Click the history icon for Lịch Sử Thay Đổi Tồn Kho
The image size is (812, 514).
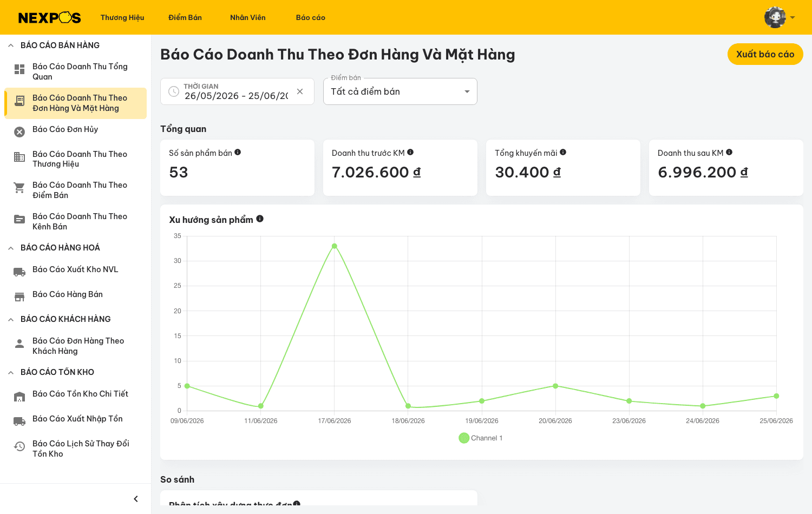[19, 446]
